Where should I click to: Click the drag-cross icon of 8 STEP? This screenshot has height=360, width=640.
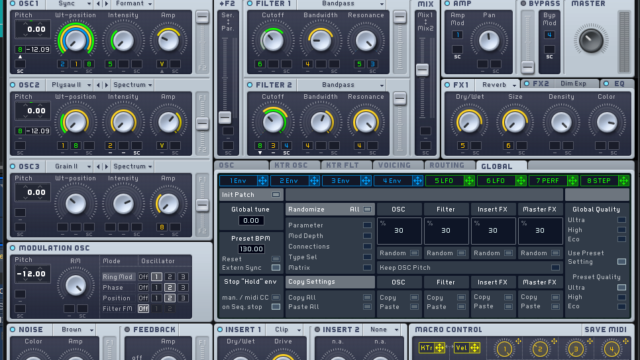coord(624,180)
